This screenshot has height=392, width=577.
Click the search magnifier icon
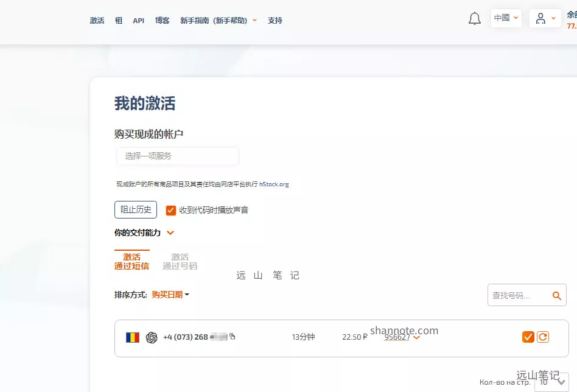tap(556, 296)
